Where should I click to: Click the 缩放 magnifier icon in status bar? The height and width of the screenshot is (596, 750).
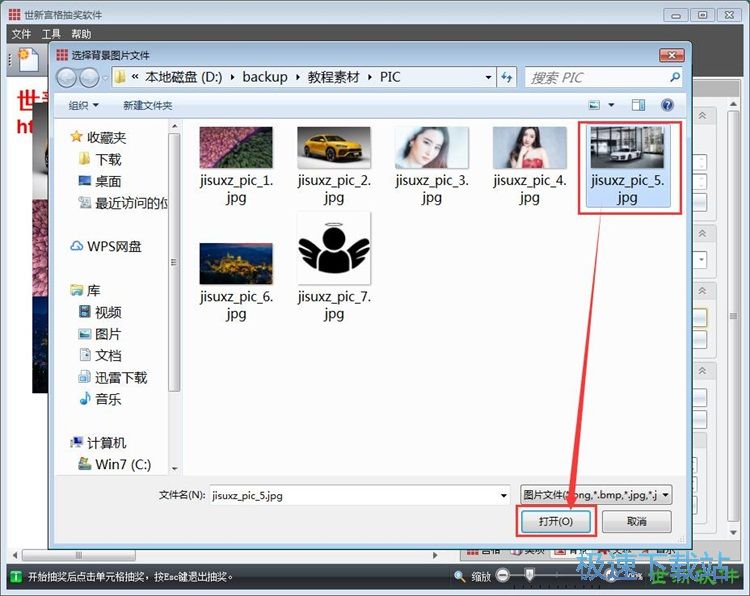[x=459, y=576]
